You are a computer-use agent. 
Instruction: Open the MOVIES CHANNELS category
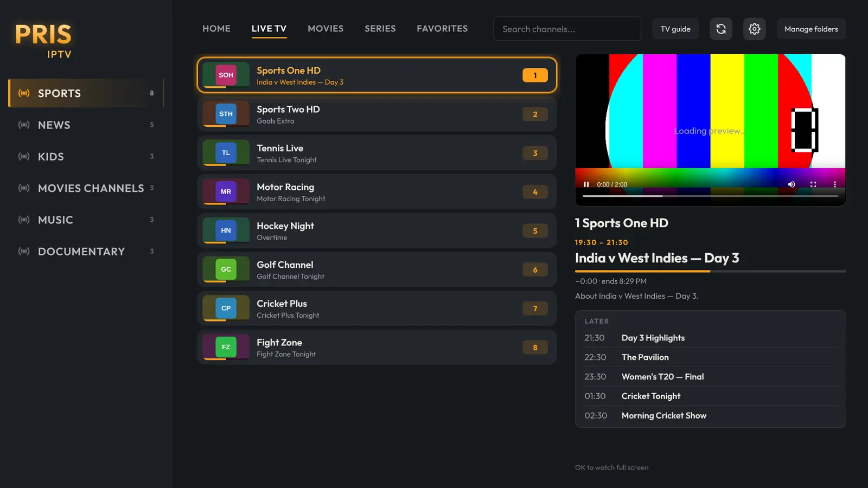[x=86, y=188]
